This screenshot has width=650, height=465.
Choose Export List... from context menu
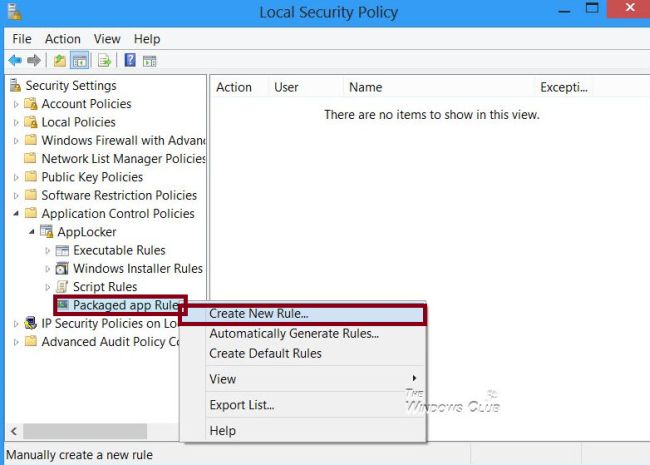(x=303, y=404)
